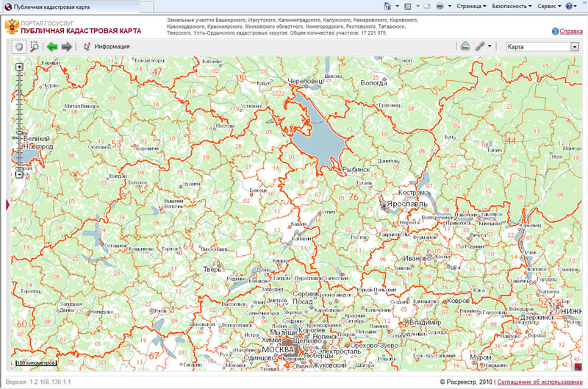Zoom out with the minus button

pyautogui.click(x=19, y=174)
